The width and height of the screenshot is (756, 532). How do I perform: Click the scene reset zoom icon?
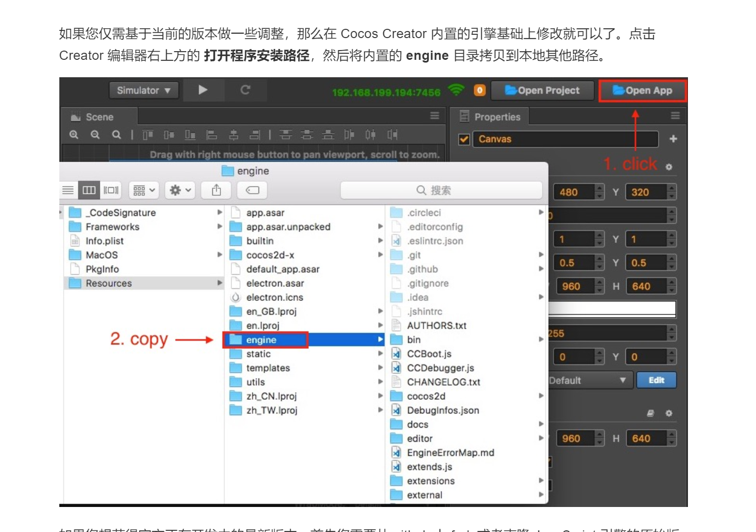point(116,134)
